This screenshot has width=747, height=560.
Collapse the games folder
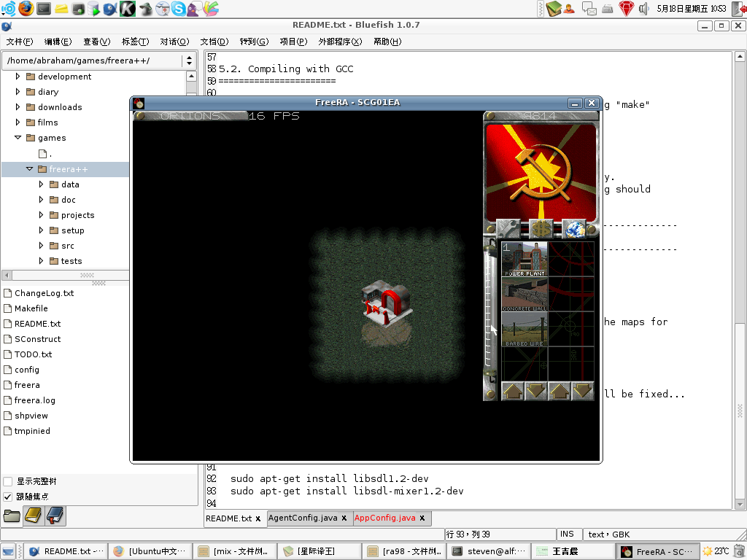pyautogui.click(x=18, y=138)
